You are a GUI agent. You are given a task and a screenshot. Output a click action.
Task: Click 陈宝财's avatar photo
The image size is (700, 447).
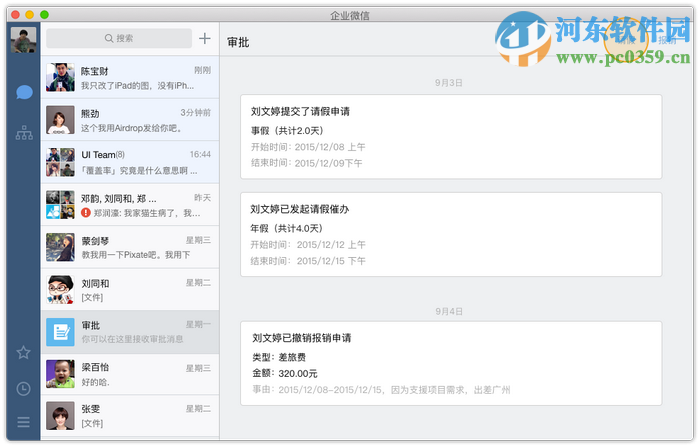60,77
